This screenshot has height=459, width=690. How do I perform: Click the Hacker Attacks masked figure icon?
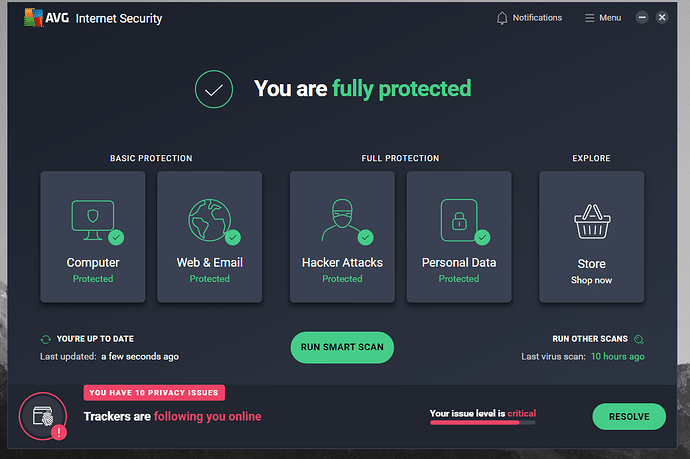tap(342, 221)
